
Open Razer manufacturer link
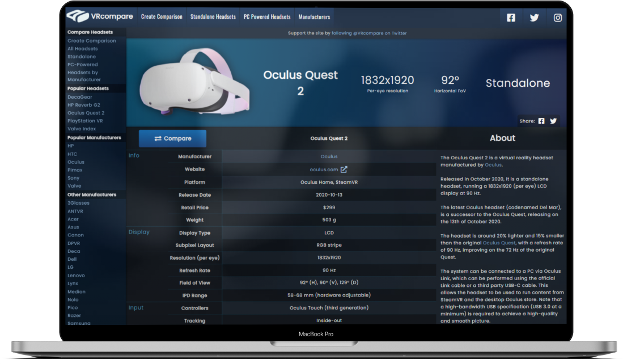74,315
